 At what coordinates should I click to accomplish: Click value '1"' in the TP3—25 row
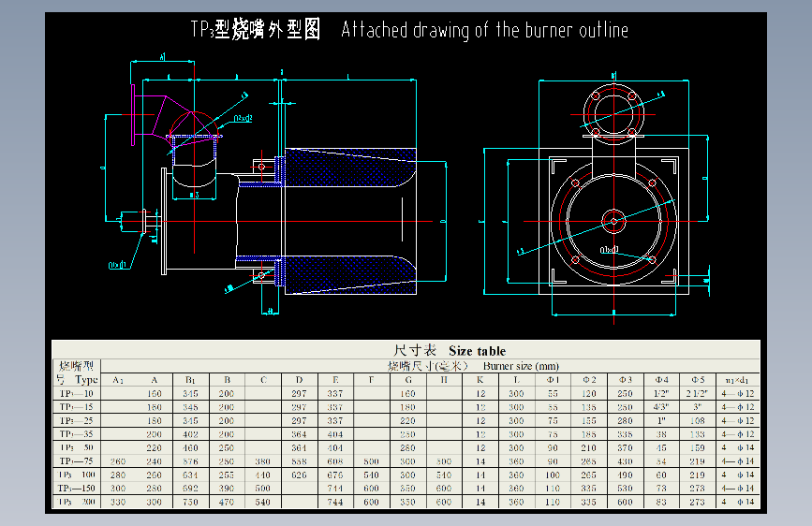(x=661, y=420)
